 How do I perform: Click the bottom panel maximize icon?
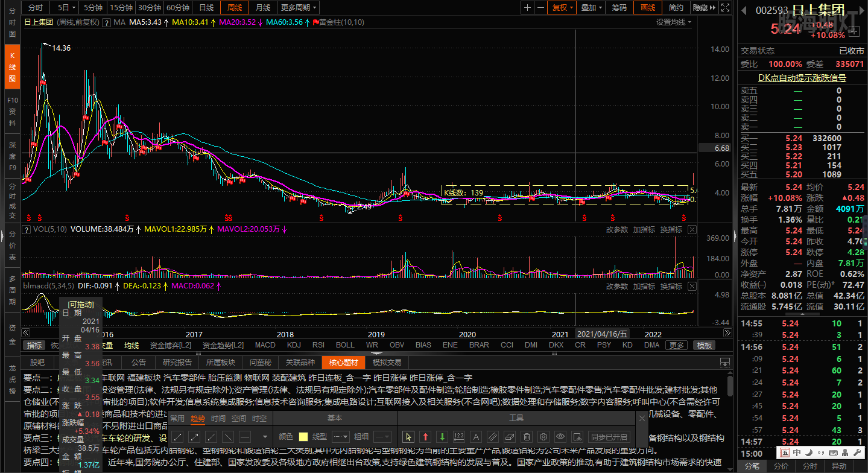pyautogui.click(x=725, y=363)
